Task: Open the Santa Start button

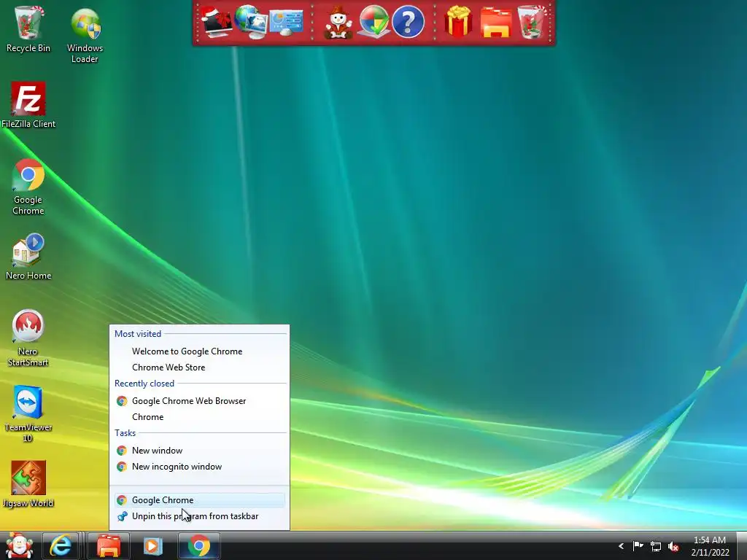Action: point(18,545)
